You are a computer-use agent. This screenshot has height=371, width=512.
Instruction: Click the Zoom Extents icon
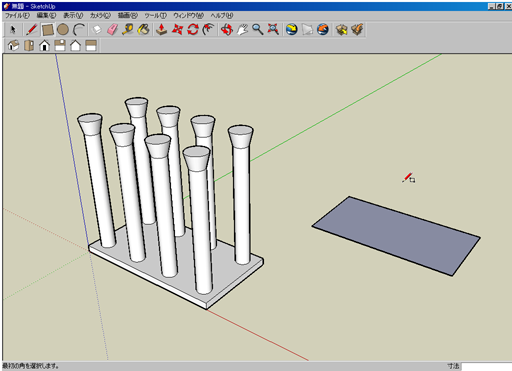coord(273,30)
